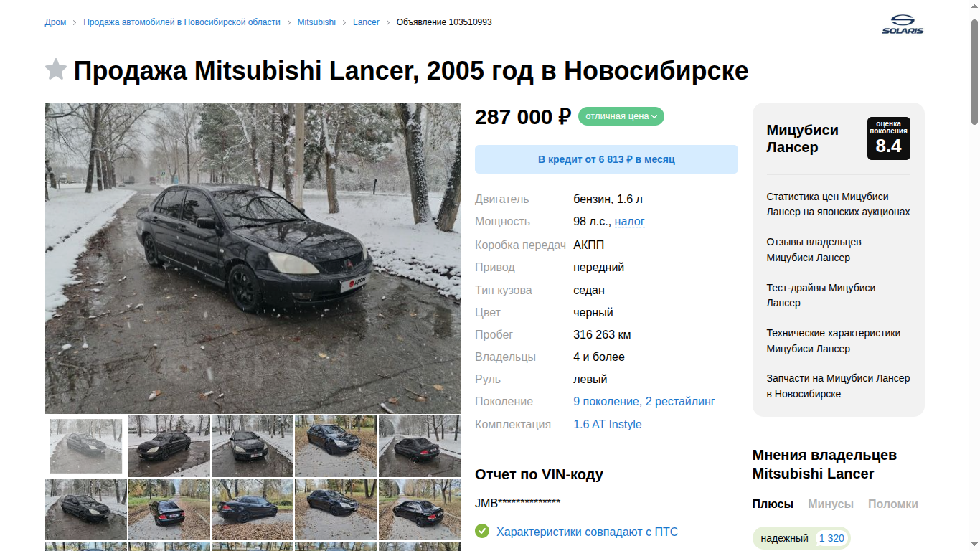This screenshot has height=551, width=980.
Task: Open '9 поколение, 2 рестайлинг' link
Action: point(644,402)
